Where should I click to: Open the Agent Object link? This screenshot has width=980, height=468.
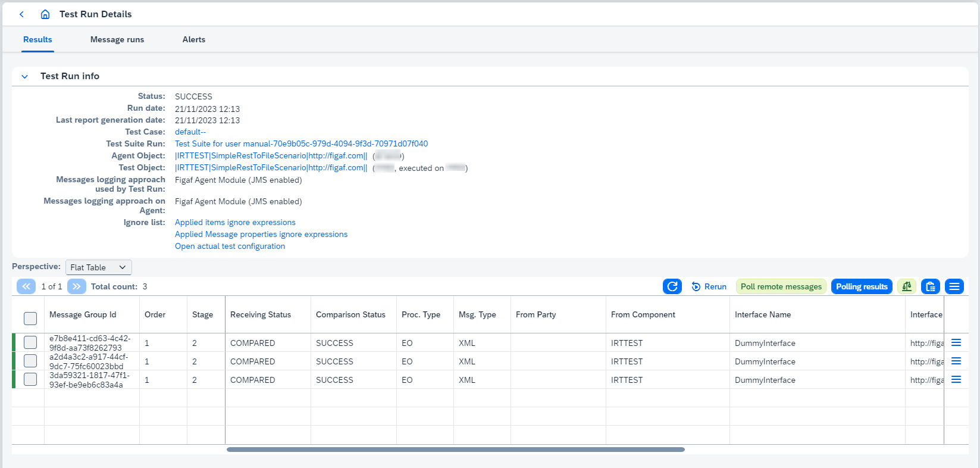[x=271, y=155]
